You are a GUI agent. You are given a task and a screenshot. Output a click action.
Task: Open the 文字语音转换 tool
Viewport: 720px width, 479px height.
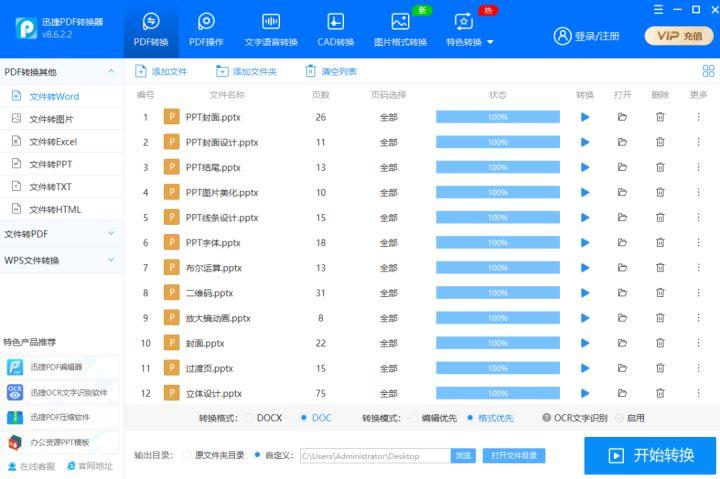point(271,30)
